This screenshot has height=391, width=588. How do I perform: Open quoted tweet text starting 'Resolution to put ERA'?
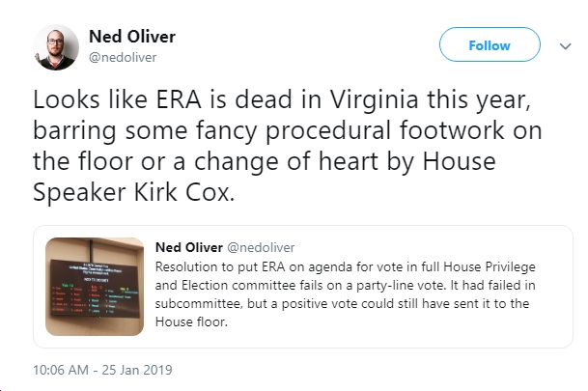click(345, 294)
